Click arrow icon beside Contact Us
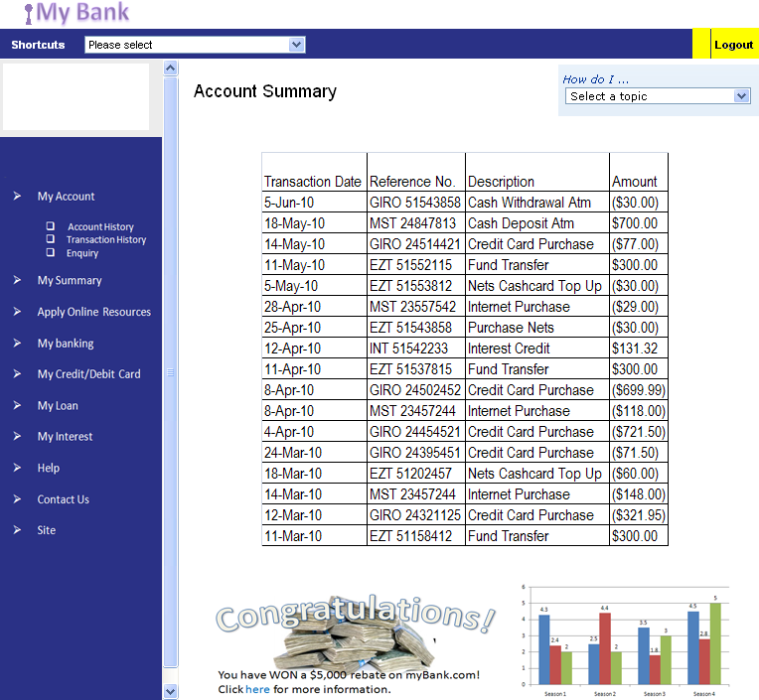Viewport: 759px width, 700px height. click(17, 499)
